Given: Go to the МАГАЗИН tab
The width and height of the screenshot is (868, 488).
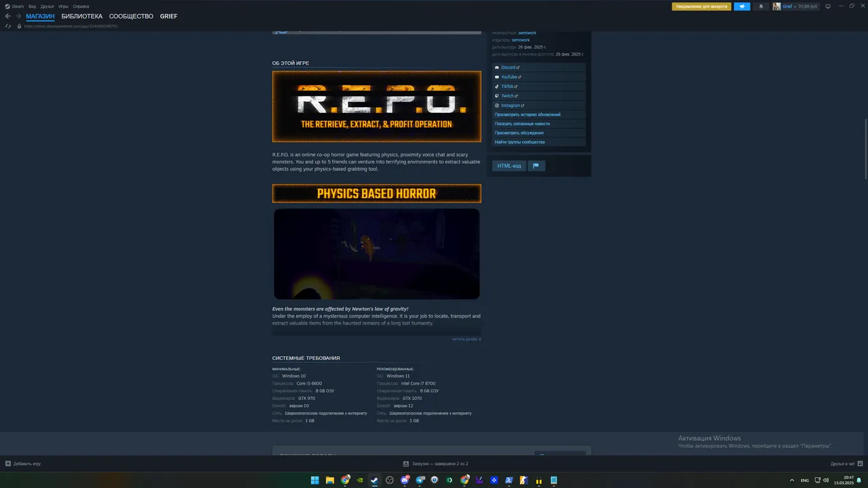Looking at the screenshot, I should point(40,16).
